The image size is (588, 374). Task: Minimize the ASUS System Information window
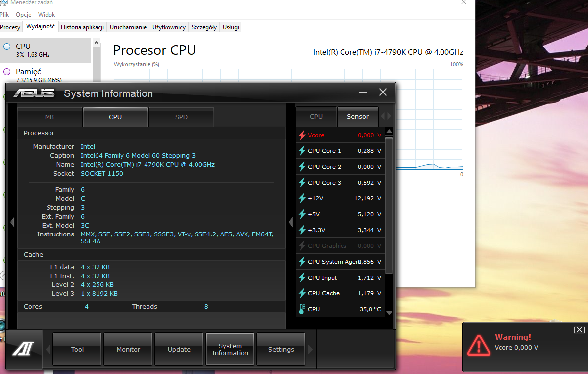pos(363,92)
